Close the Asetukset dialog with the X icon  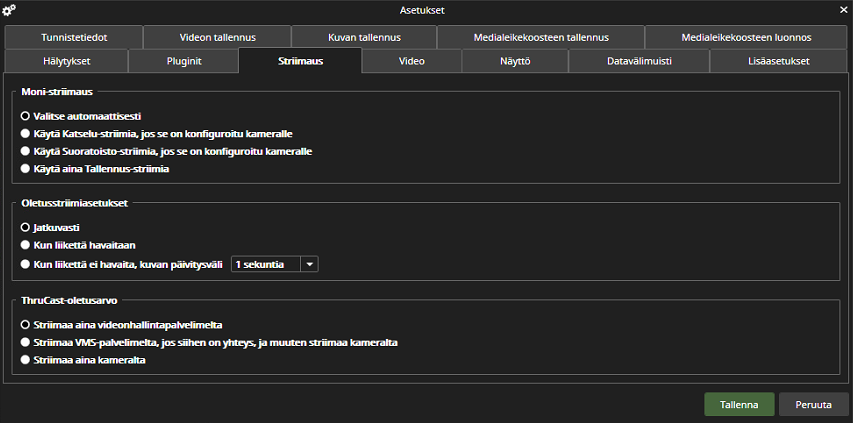click(843, 10)
